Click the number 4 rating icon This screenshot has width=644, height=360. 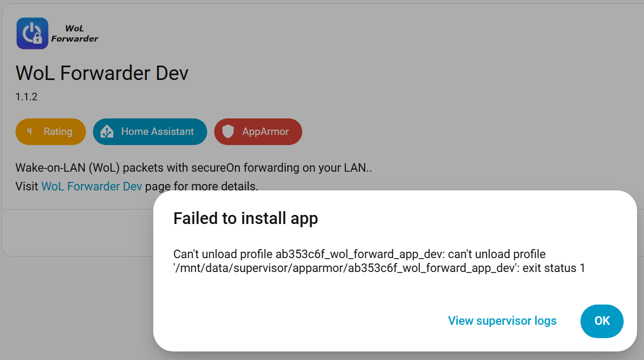pyautogui.click(x=29, y=131)
